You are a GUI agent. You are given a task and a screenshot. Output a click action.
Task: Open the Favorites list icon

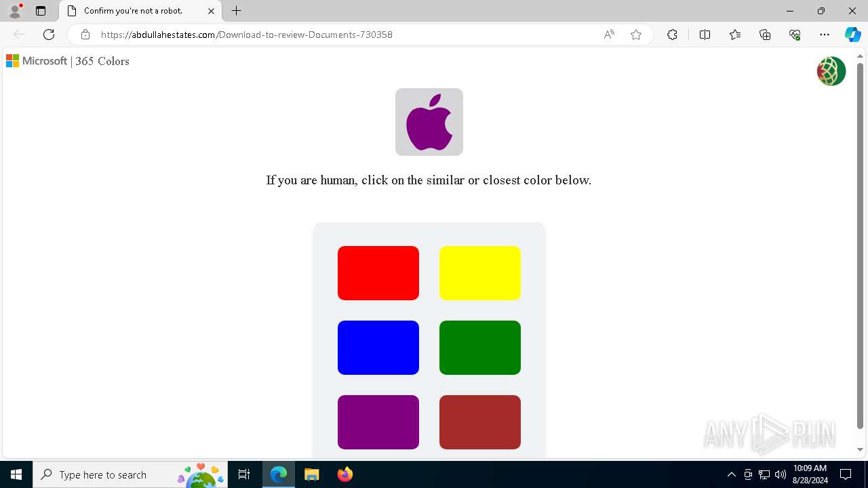[x=735, y=35]
